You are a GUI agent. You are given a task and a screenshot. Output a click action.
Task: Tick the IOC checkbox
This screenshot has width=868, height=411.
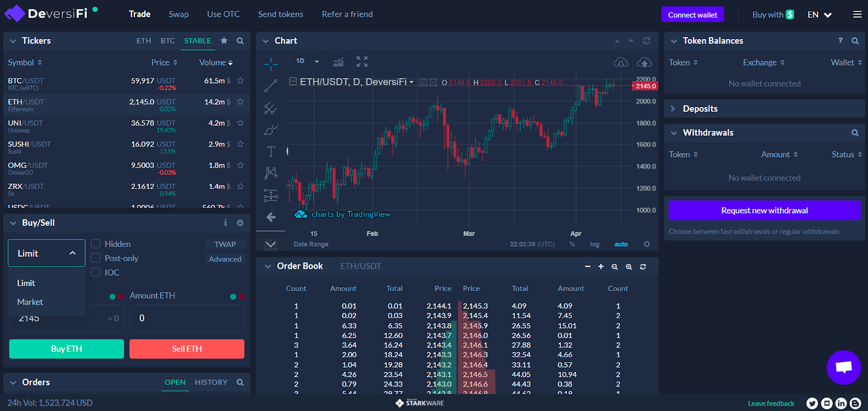[x=96, y=272]
